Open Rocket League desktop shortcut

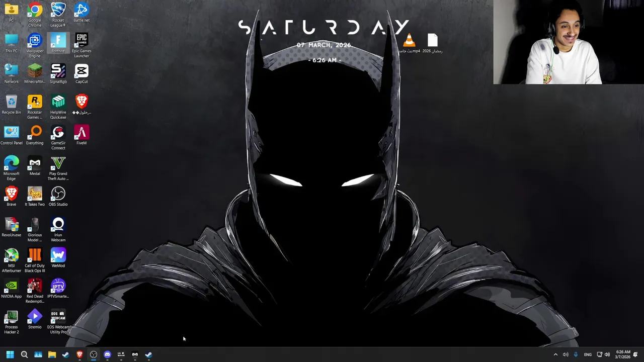[x=58, y=15]
